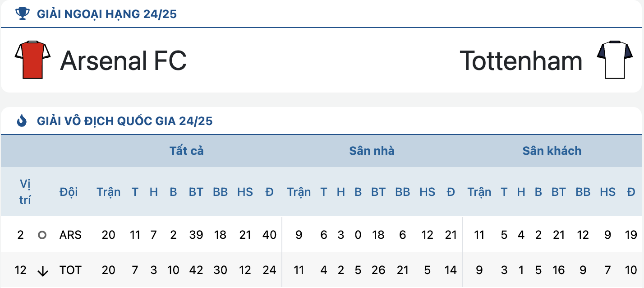Select the Arsenal FC team name
Screen dimensions: 644x288
pos(124,60)
